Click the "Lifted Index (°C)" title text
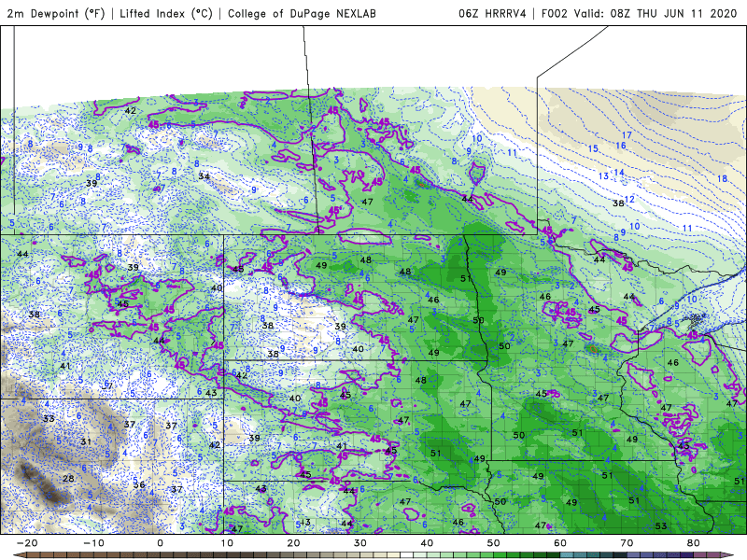Viewport: 747px width, 560px height. pos(166,13)
